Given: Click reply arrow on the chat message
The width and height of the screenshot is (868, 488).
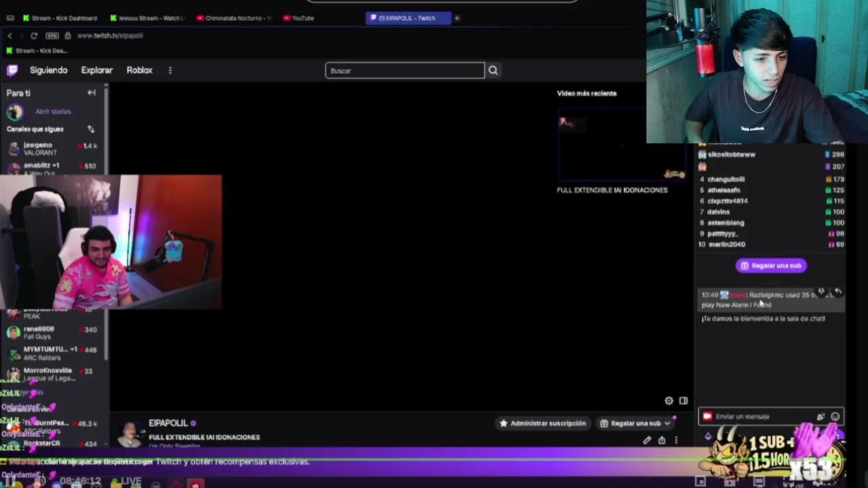Looking at the screenshot, I should (837, 291).
